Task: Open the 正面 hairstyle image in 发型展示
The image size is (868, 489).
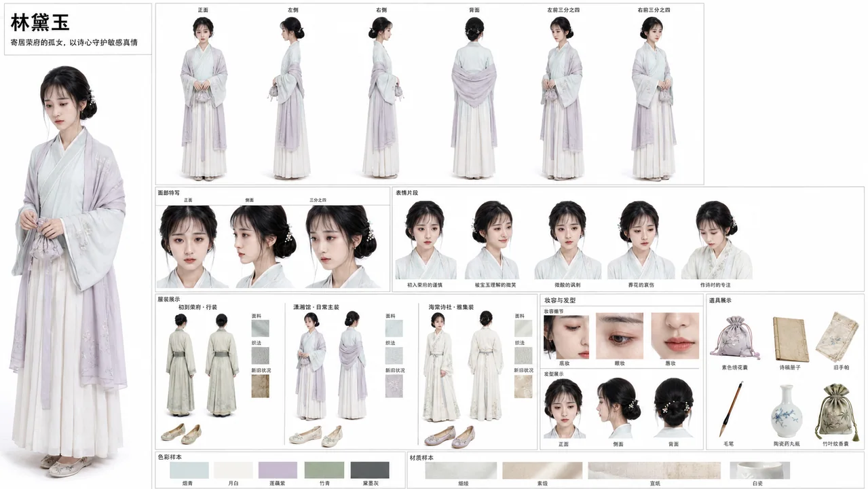Action: [563, 408]
